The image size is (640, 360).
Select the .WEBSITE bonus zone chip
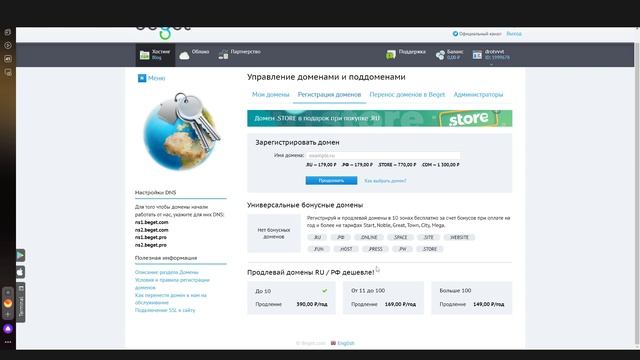pos(459,238)
